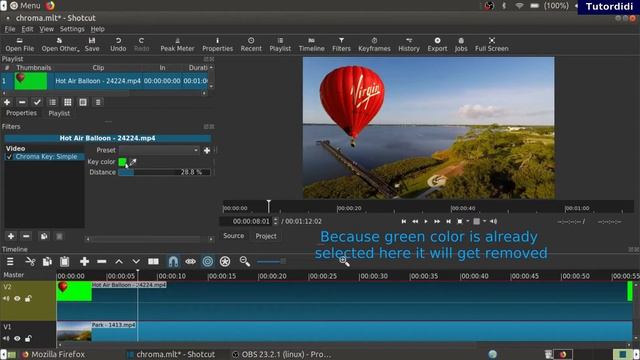The width and height of the screenshot is (640, 360).
Task: Open the filter Preset dropdown
Action: pyautogui.click(x=159, y=150)
